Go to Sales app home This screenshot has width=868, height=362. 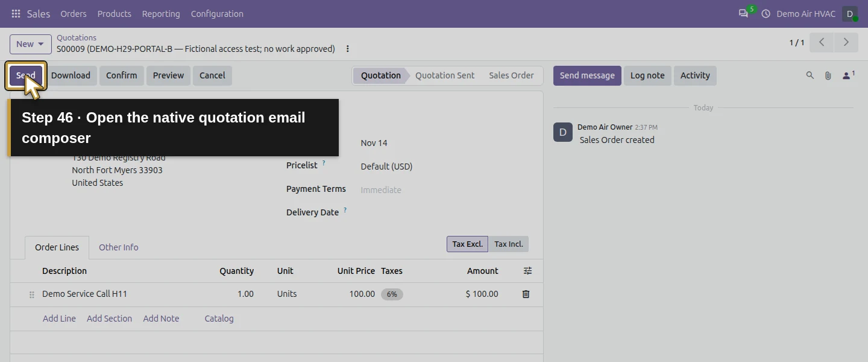click(39, 13)
